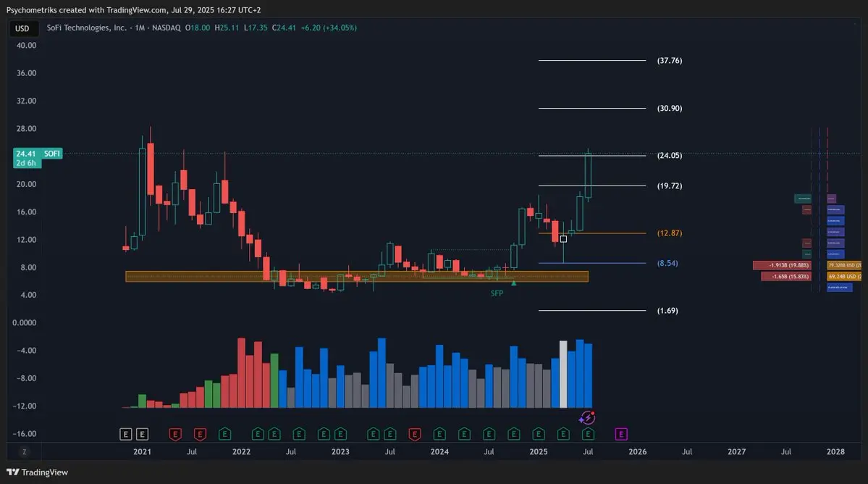This screenshot has height=484, width=868.
Task: Select the (37.76) price level label
Action: tap(669, 60)
